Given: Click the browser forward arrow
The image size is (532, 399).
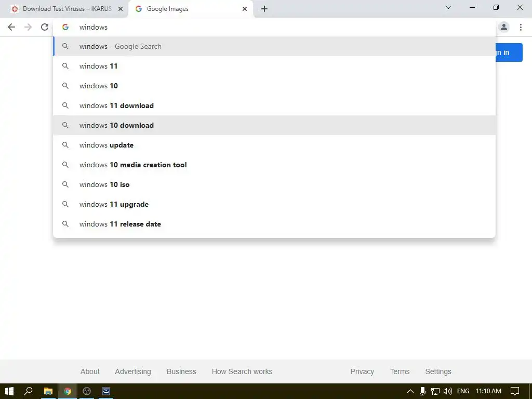Looking at the screenshot, I should click(x=28, y=27).
